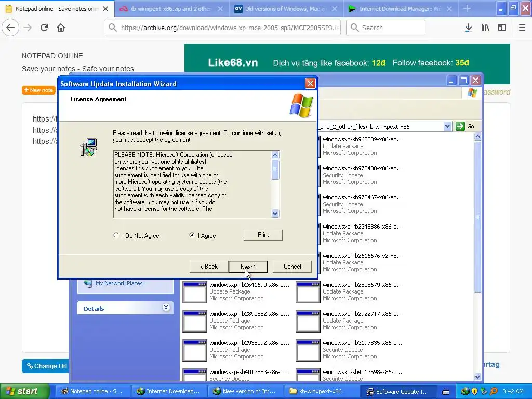This screenshot has width=532, height=399.
Task: Open the browser downloads panel
Action: (468, 28)
